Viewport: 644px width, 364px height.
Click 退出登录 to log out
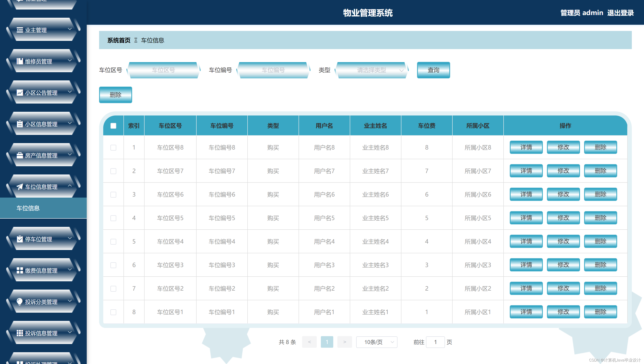click(620, 13)
